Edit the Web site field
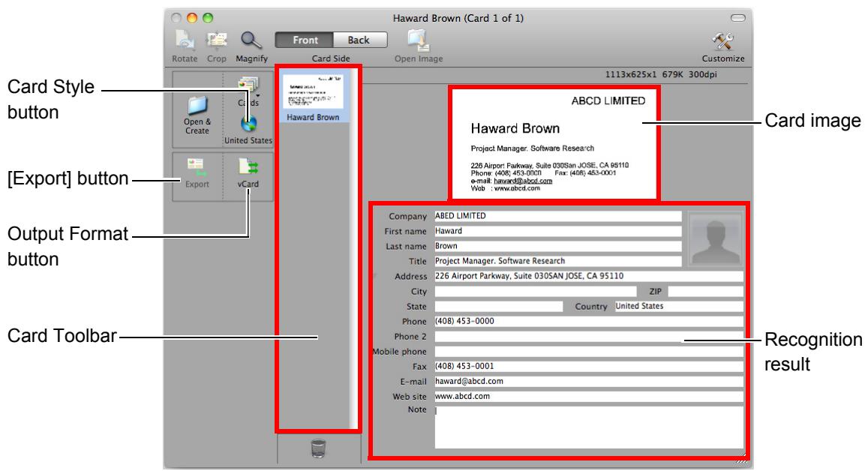The image size is (868, 471). point(588,396)
